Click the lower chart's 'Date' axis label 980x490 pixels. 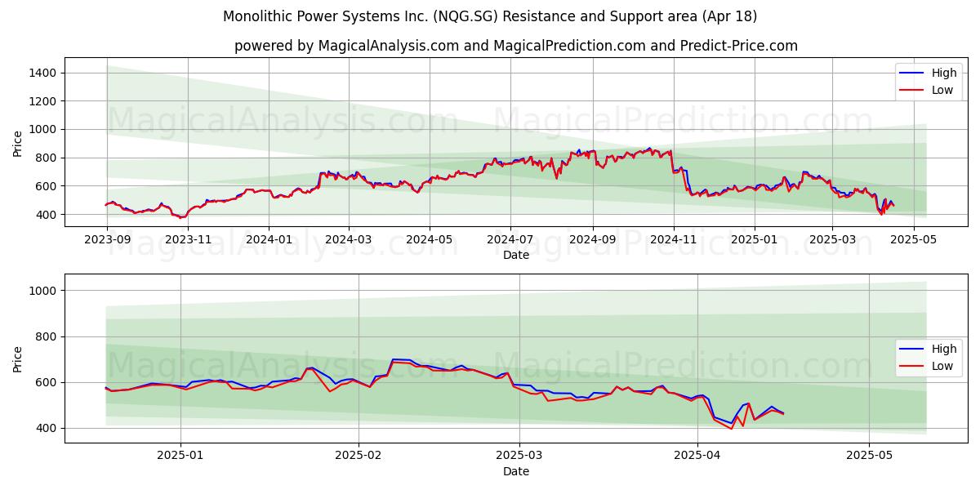516,471
